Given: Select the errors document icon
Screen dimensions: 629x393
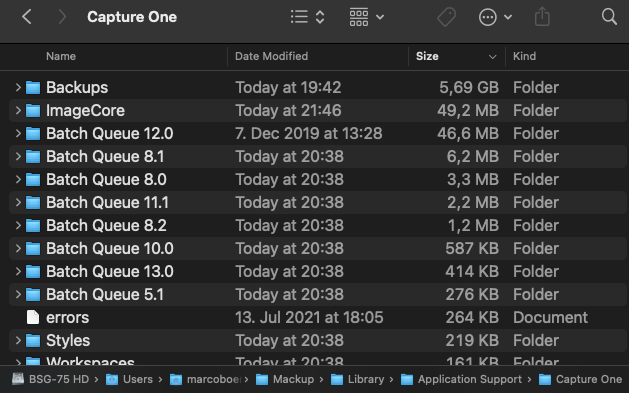Looking at the screenshot, I should point(33,317).
